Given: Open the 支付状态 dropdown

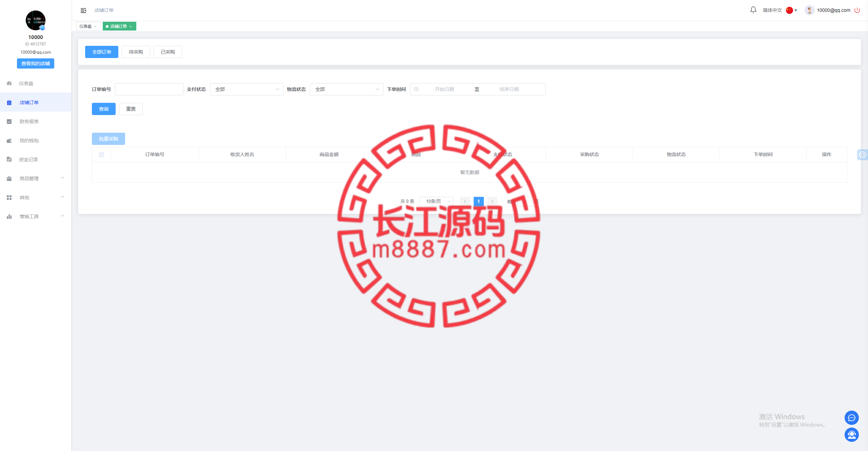Looking at the screenshot, I should (246, 89).
